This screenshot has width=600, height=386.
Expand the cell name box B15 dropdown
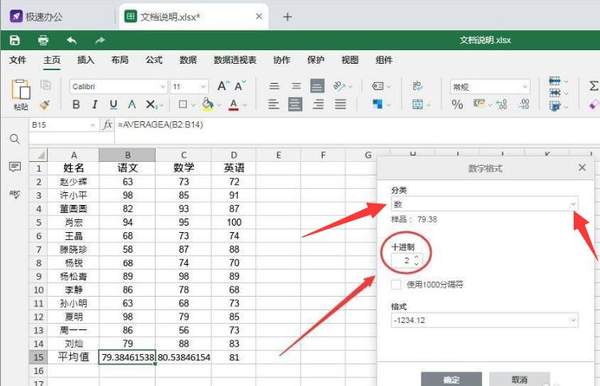[x=92, y=125]
